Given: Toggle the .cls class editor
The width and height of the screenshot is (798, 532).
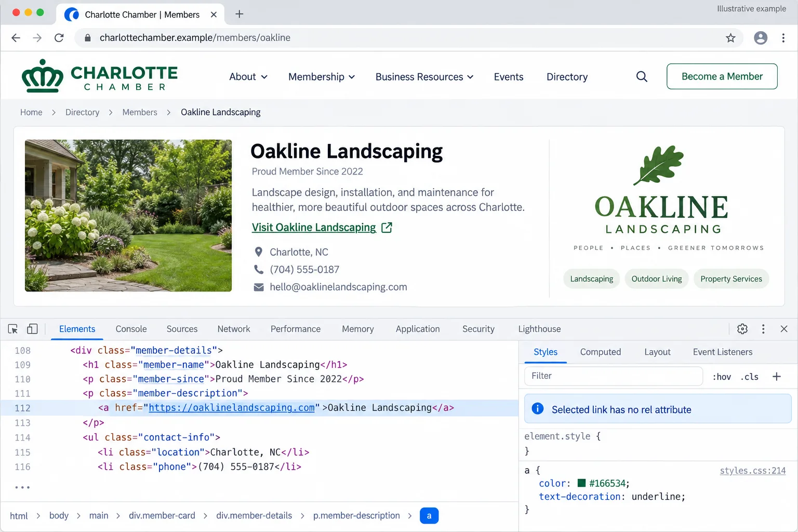Looking at the screenshot, I should pos(749,377).
